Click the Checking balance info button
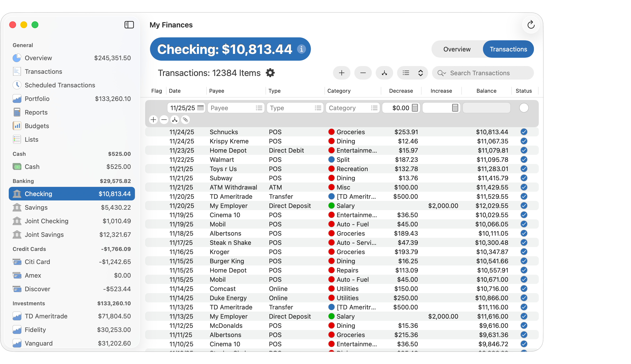Image resolution: width=631 pixels, height=364 pixels. (x=301, y=49)
